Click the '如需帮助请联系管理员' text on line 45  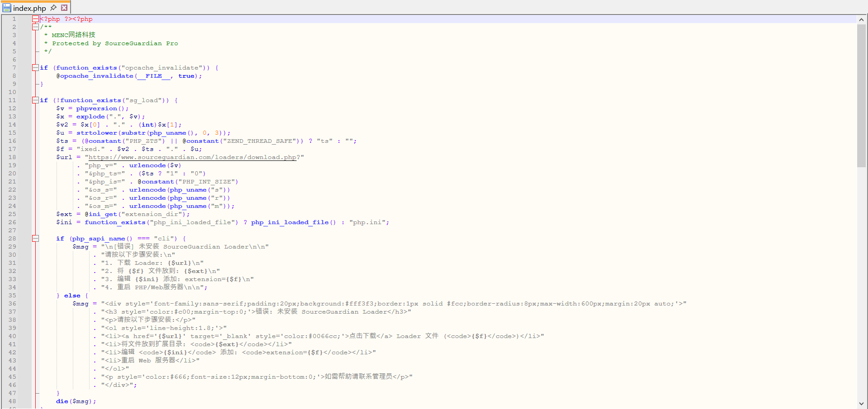coord(359,377)
